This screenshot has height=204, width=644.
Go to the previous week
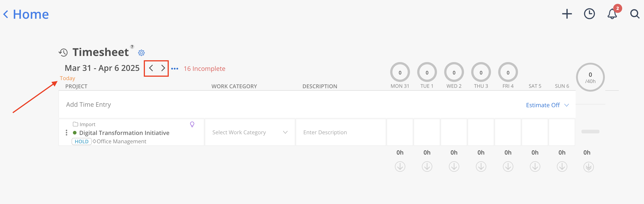(151, 68)
